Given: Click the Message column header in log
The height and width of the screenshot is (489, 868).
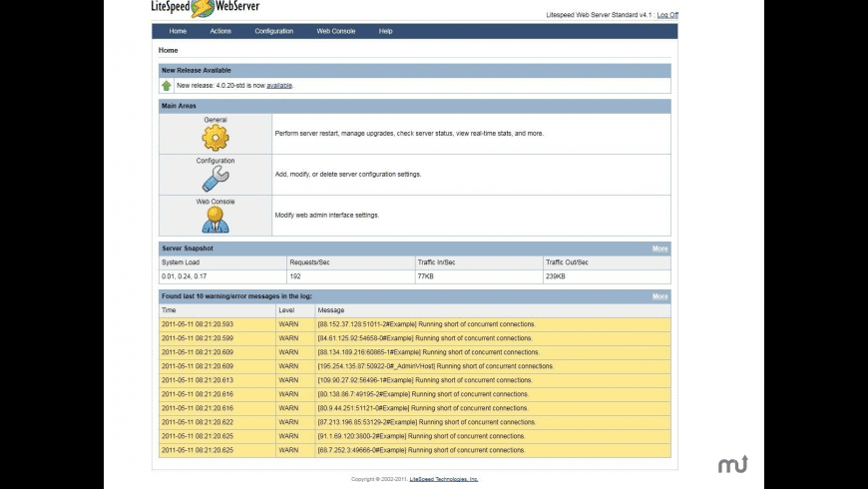Looking at the screenshot, I should click(331, 310).
